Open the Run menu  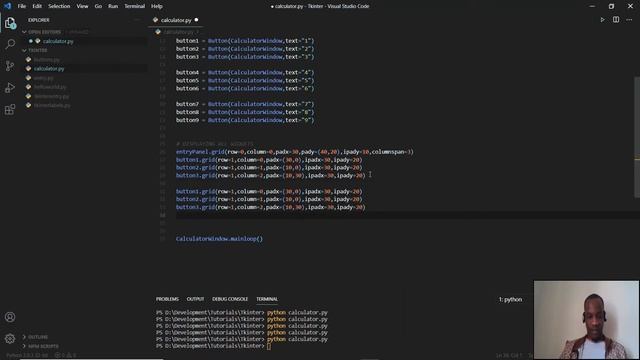click(113, 6)
